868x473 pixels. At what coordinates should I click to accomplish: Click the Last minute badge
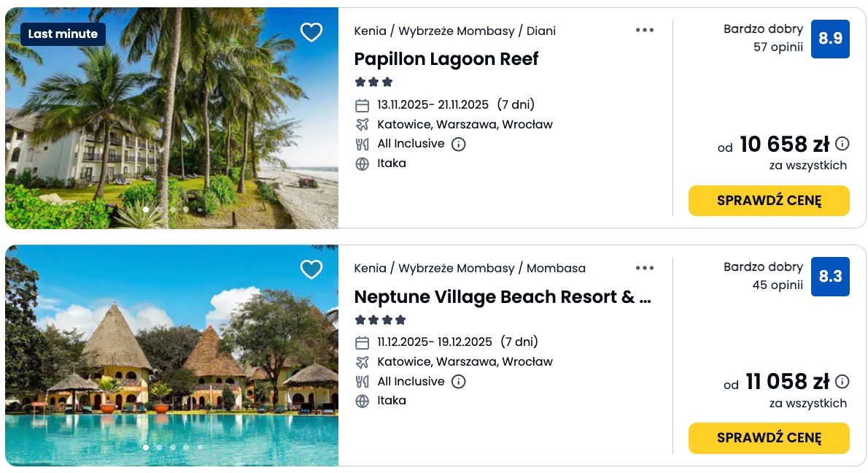pos(63,34)
